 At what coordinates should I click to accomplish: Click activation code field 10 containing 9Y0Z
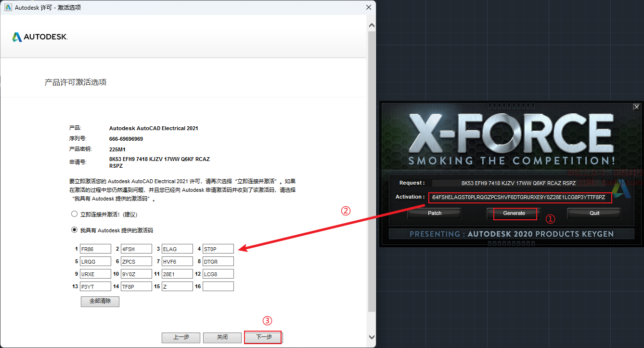point(136,274)
